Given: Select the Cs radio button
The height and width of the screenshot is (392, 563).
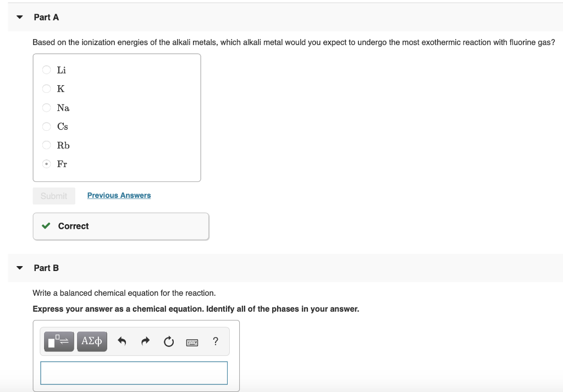Looking at the screenshot, I should tap(47, 126).
